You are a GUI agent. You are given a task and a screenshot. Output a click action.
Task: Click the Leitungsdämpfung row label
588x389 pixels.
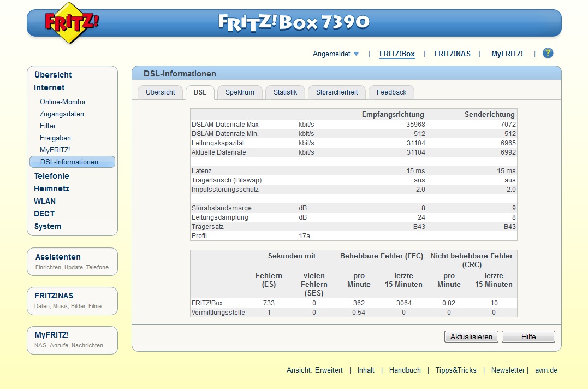pos(220,217)
